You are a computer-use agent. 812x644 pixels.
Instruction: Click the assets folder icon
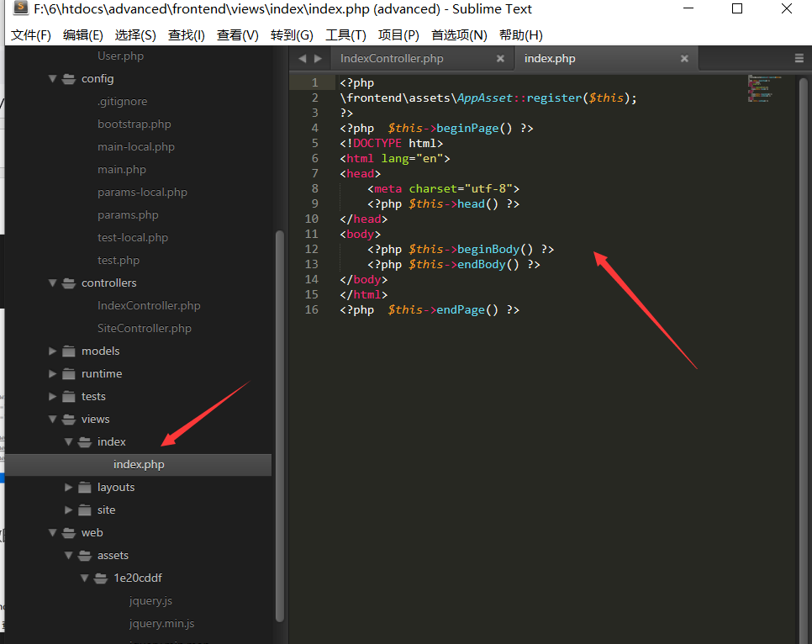[x=84, y=556]
